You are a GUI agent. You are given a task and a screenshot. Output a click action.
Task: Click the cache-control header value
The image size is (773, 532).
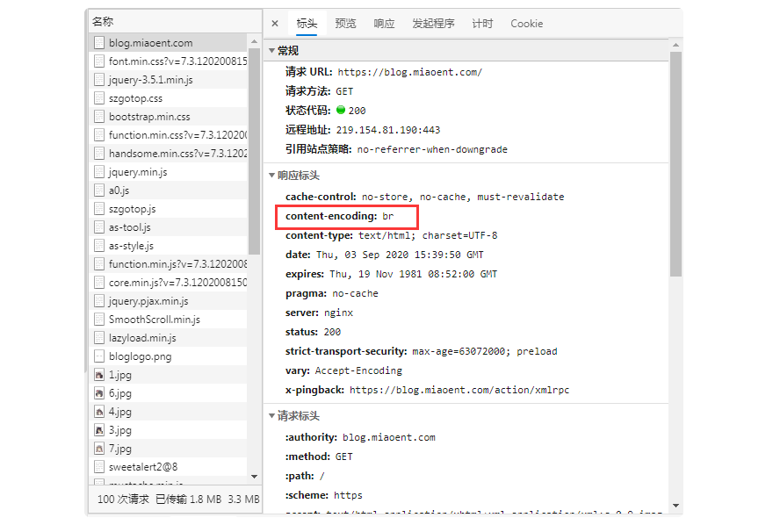(x=463, y=197)
